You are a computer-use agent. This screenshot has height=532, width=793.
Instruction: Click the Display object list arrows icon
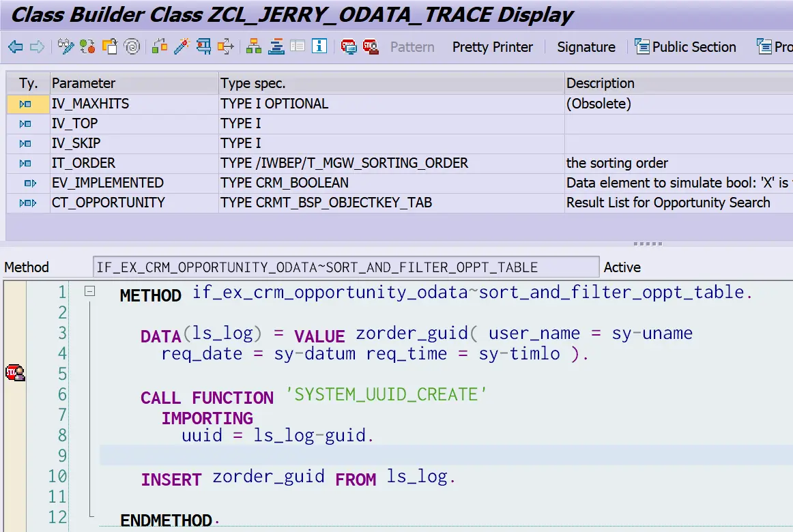coord(226,46)
